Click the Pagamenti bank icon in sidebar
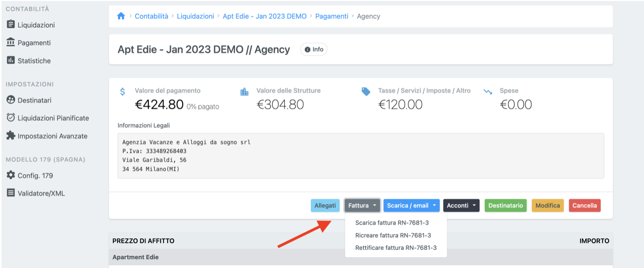 [x=11, y=43]
